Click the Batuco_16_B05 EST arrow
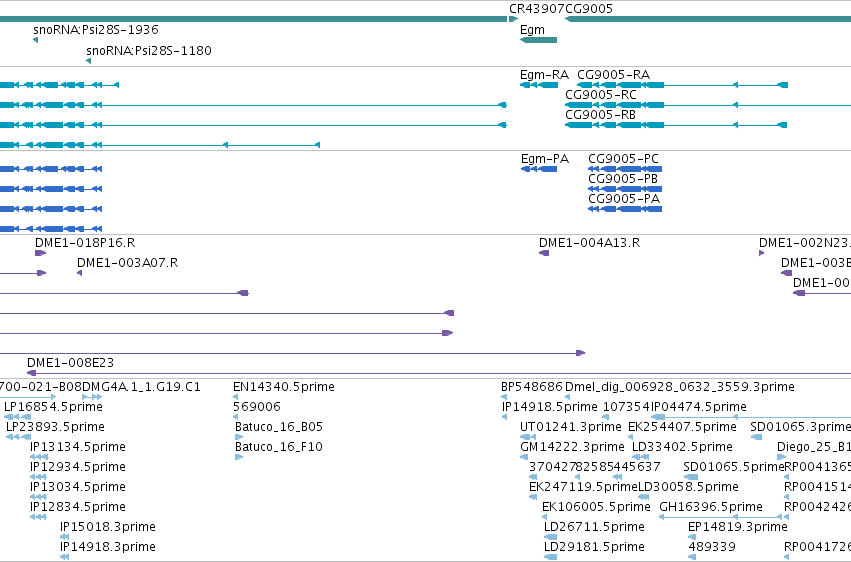The height and width of the screenshot is (562, 851). 239,437
